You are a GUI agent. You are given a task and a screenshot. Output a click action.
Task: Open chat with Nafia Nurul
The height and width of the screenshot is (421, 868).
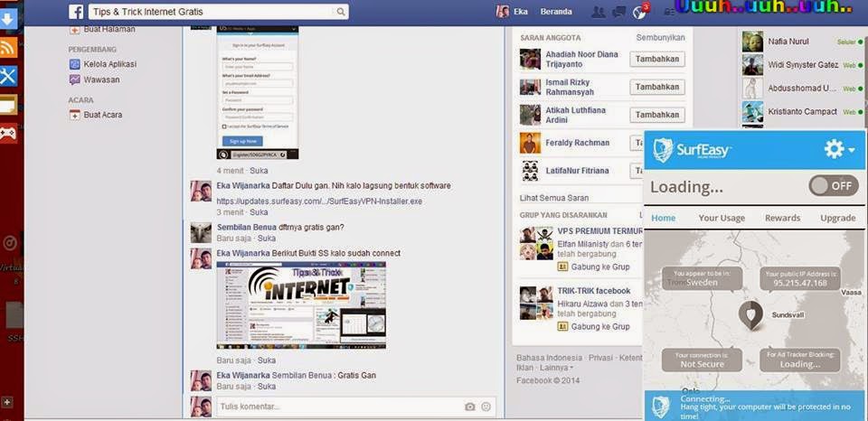coord(802,42)
